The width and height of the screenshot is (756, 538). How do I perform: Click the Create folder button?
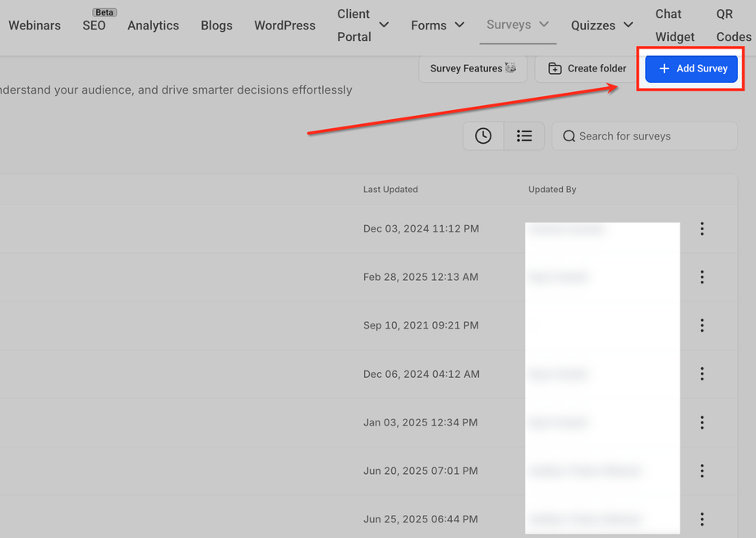[x=588, y=68]
